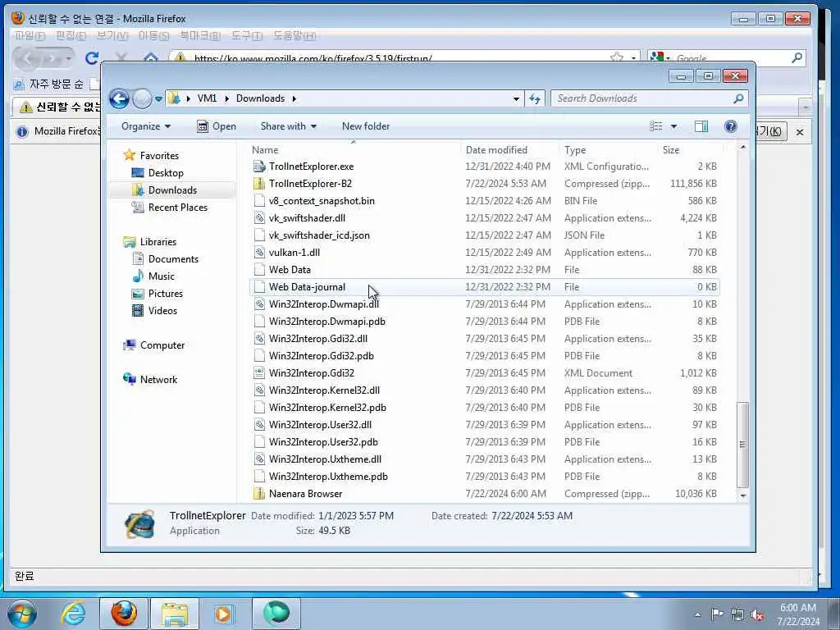Select Downloads in Favorites
The image size is (840, 630).
pyautogui.click(x=172, y=190)
